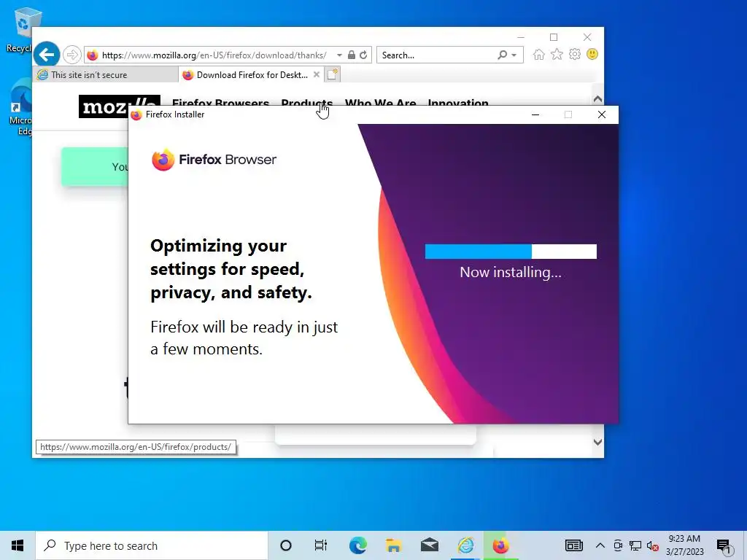Go back using Internet Explorer's back arrow

pos(47,55)
